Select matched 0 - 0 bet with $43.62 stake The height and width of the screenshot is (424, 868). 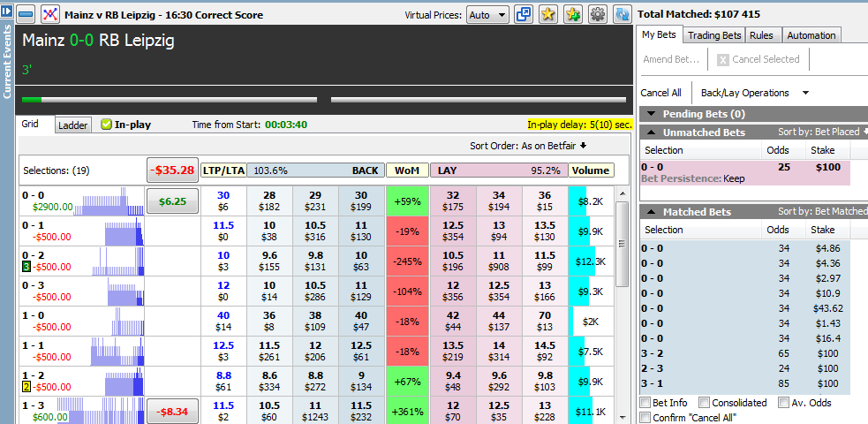pyautogui.click(x=745, y=308)
